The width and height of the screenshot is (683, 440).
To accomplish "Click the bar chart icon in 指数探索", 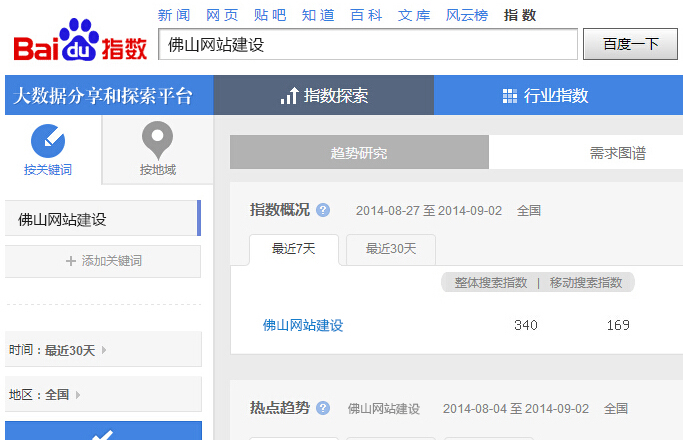I will point(290,96).
